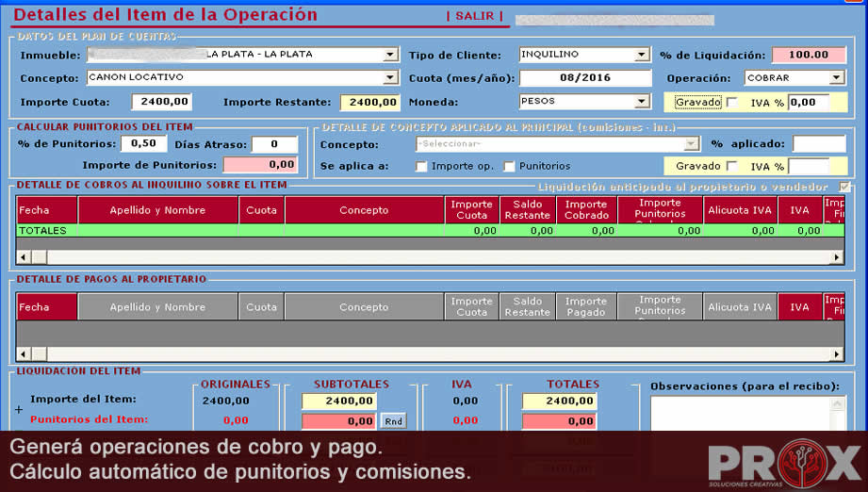Click the SALIR exit button
The height and width of the screenshot is (492, 868).
[x=475, y=16]
